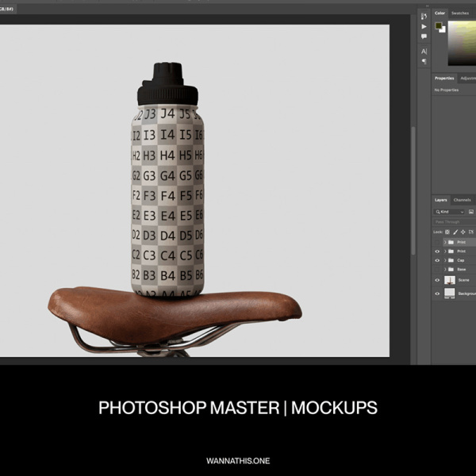Image resolution: width=476 pixels, height=476 pixels.
Task: Click the lock transparent pixels icon
Action: pos(447,232)
